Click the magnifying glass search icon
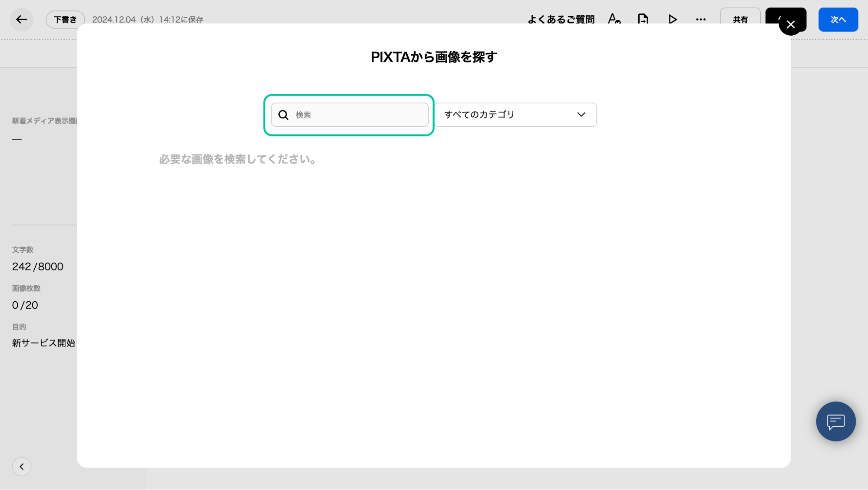This screenshot has width=868, height=490. 284,115
